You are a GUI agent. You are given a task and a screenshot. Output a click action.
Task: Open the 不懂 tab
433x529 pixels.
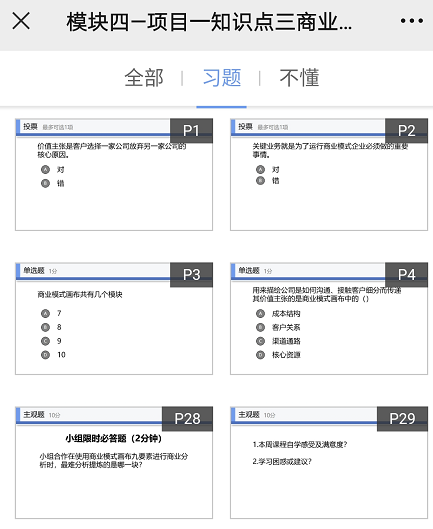tap(299, 78)
